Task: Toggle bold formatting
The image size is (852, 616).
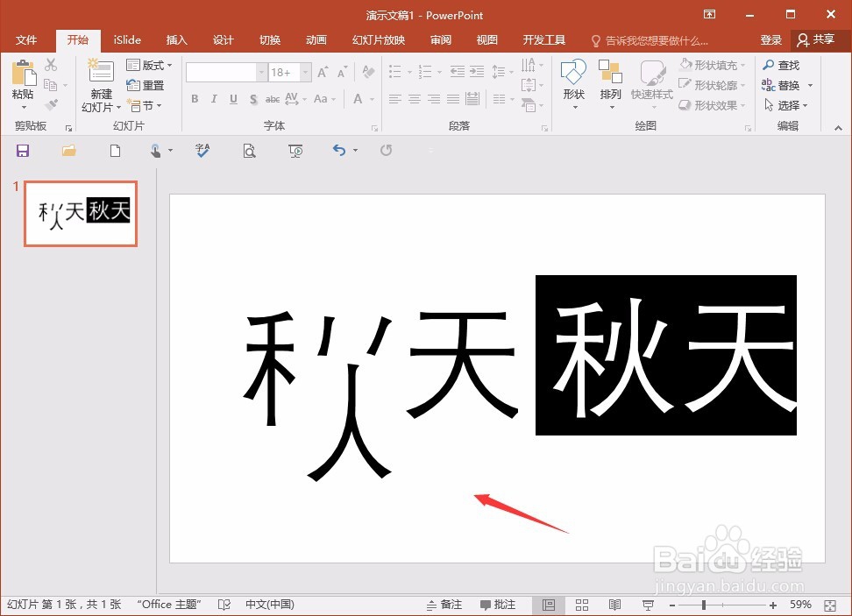Action: [x=195, y=99]
